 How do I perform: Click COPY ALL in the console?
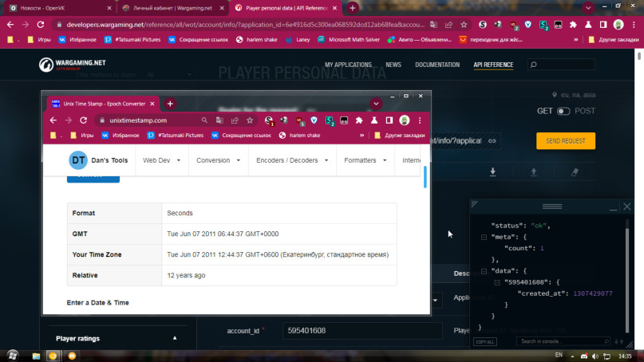(x=485, y=341)
